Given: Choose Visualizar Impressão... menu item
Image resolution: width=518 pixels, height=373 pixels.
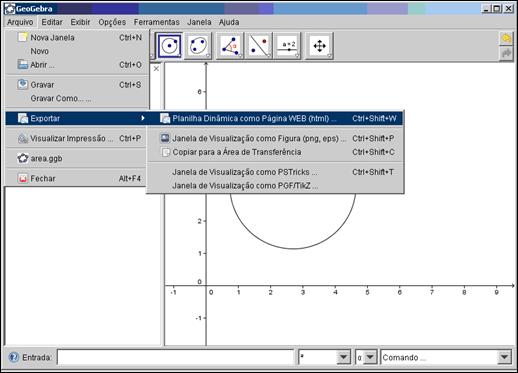Looking at the screenshot, I should click(x=77, y=138).
